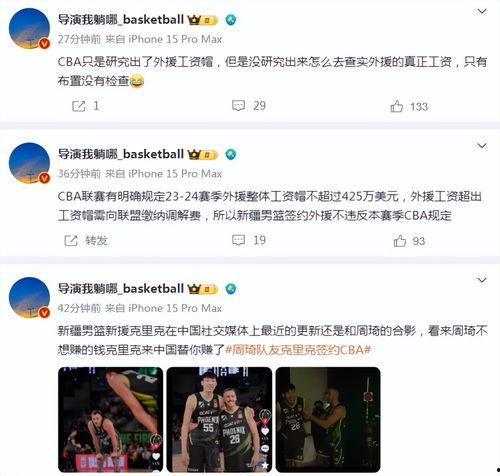500x476 pixels.
Task: Click the repost icon on the first post
Action: click(79, 106)
